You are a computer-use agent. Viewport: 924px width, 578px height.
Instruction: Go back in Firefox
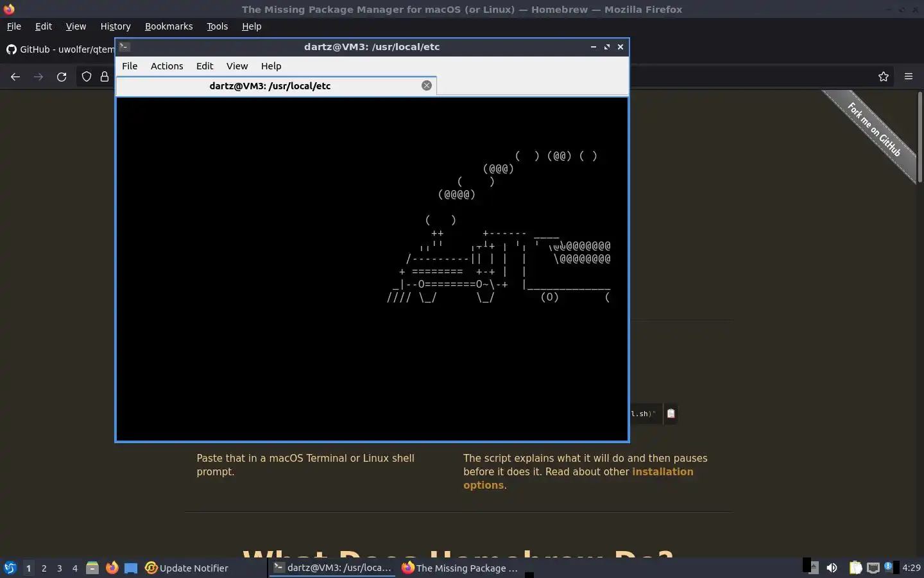[15, 76]
